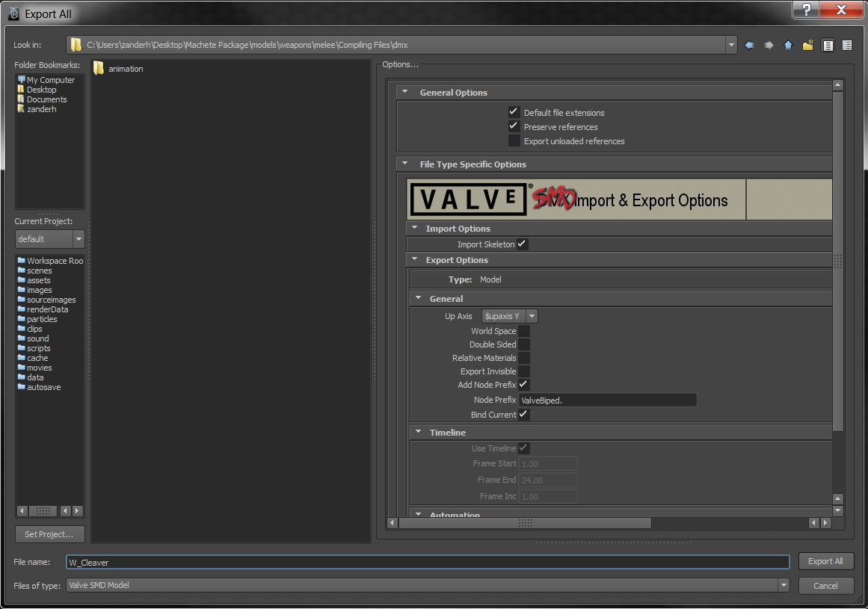Collapse General Options section
The height and width of the screenshot is (609, 868).
pyautogui.click(x=405, y=92)
